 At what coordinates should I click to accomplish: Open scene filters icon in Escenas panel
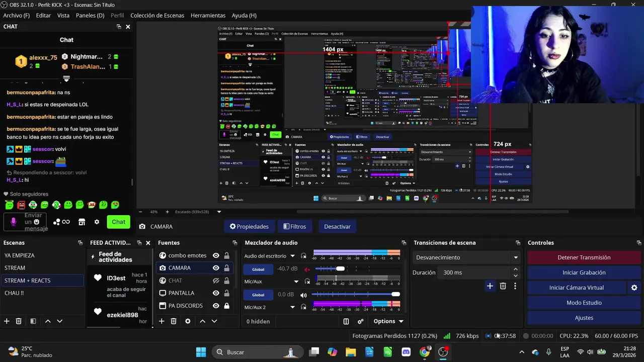[x=33, y=321]
